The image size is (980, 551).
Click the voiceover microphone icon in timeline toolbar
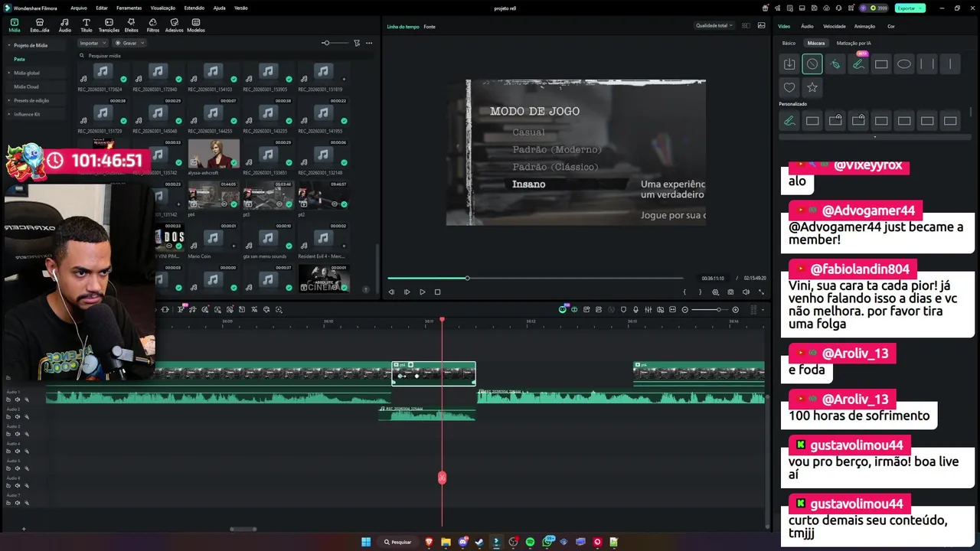(635, 309)
